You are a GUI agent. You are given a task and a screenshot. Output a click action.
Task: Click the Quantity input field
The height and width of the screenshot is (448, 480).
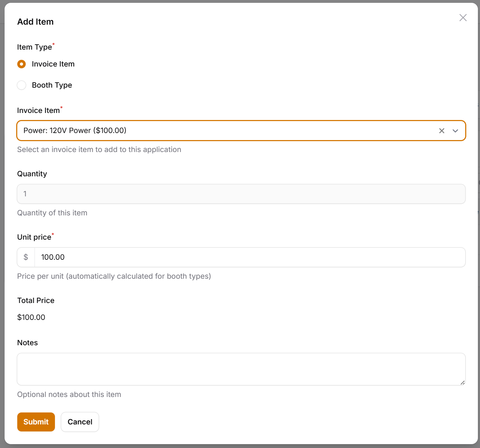pos(241,194)
